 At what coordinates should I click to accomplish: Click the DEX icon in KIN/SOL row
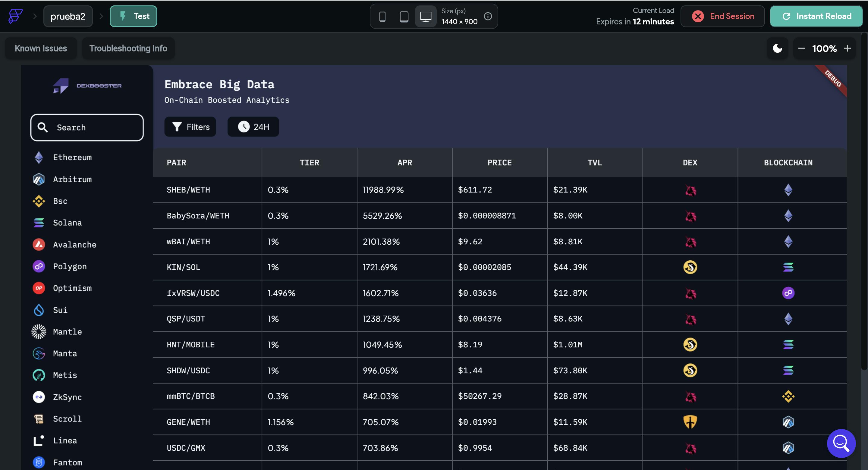690,267
